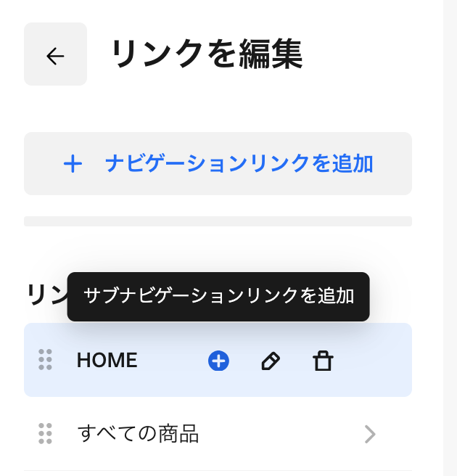The height and width of the screenshot is (476, 457).
Task: Select the すべての商品 link label
Action: tap(138, 435)
